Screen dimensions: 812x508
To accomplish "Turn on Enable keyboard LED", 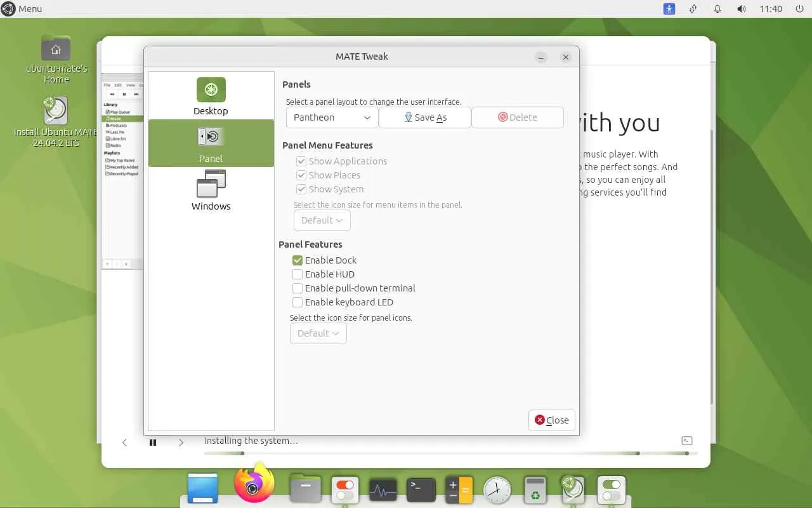I will (x=343, y=302).
